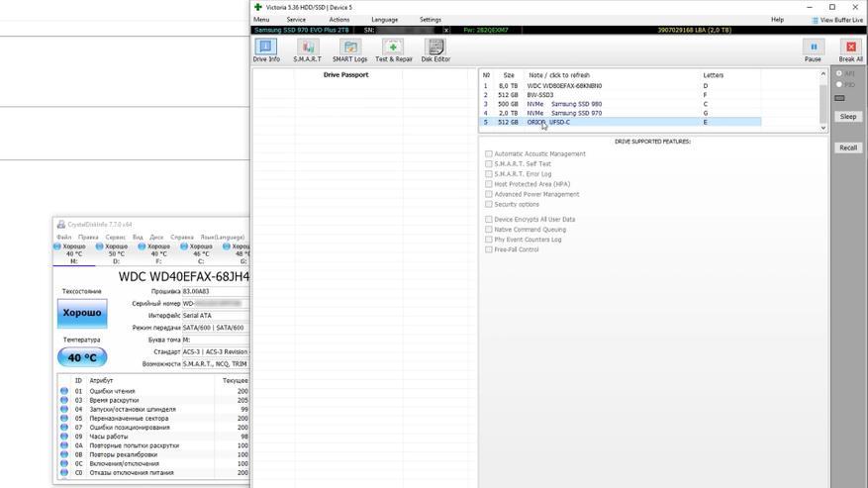
Task: Click the Break All red X button
Action: [851, 50]
